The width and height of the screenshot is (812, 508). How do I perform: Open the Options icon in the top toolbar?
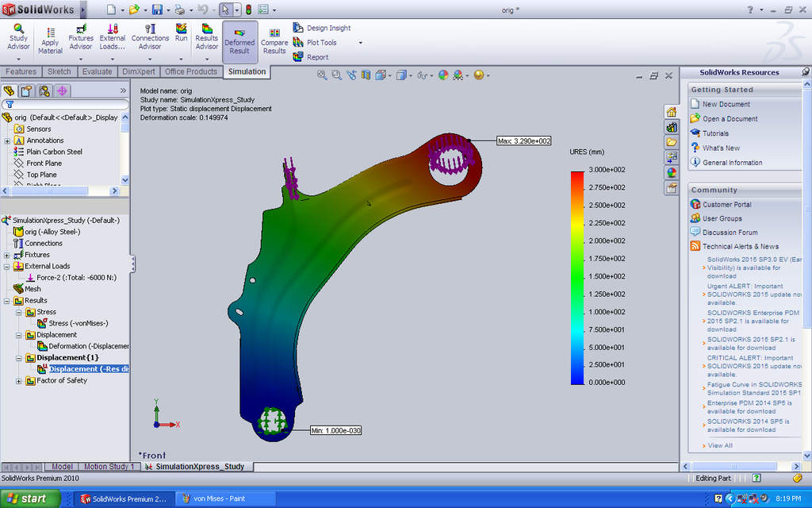click(x=263, y=10)
